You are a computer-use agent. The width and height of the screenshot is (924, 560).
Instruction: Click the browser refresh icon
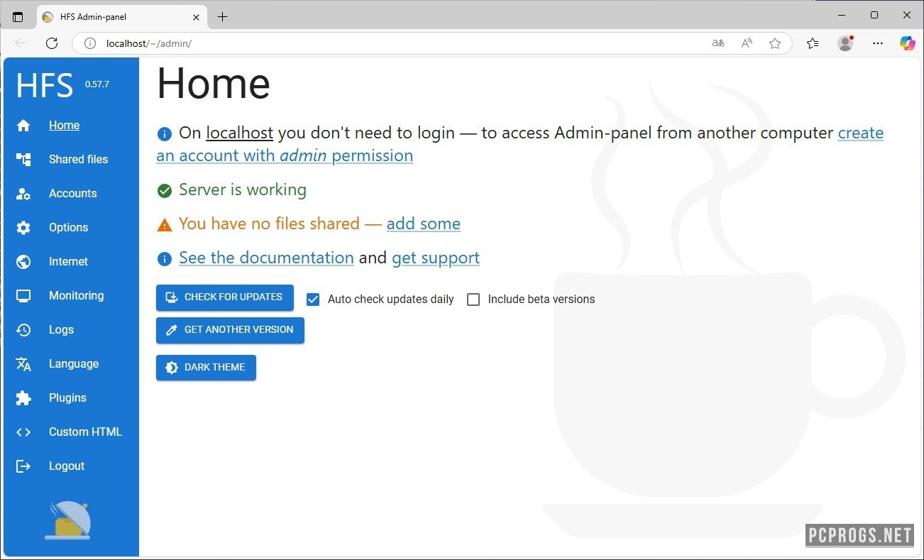click(x=51, y=43)
